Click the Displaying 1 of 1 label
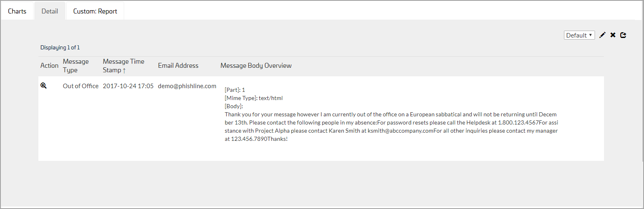The width and height of the screenshot is (644, 209). [x=60, y=47]
